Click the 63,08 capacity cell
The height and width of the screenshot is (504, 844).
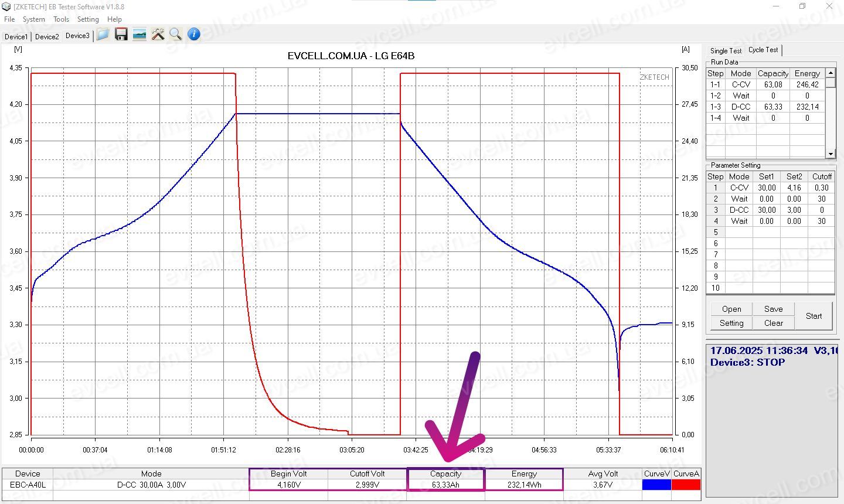(773, 84)
